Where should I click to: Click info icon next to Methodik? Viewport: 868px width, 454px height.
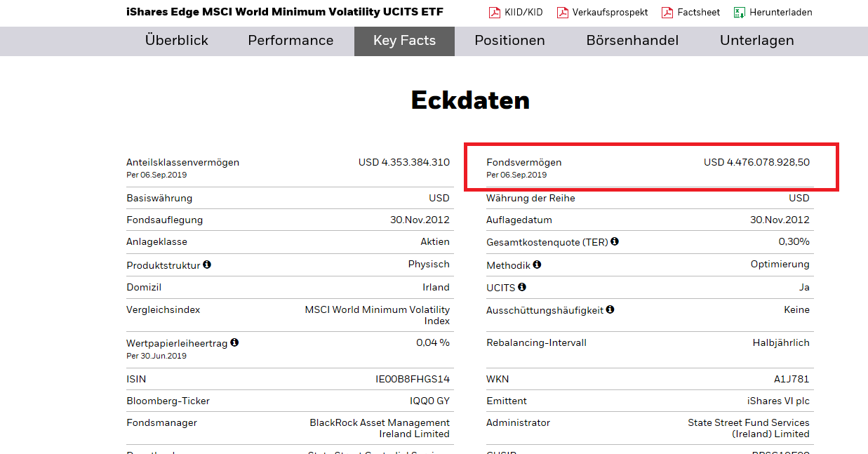coord(537,265)
